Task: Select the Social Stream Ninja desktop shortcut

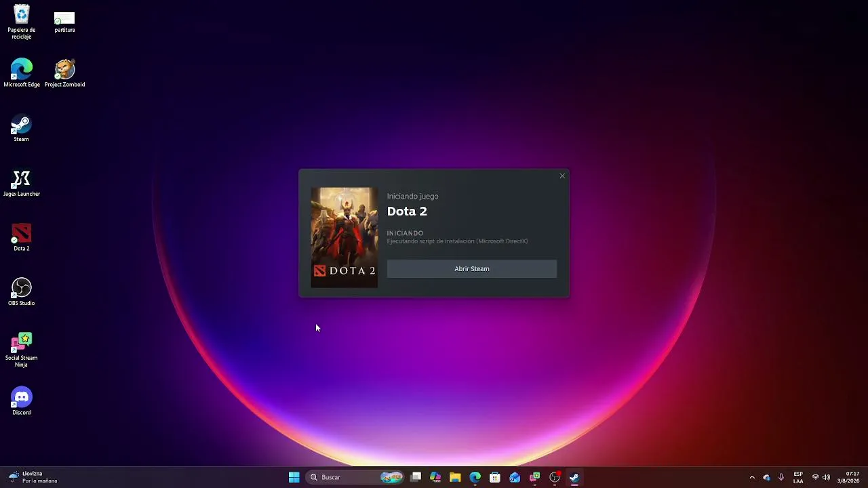Action: point(21,350)
